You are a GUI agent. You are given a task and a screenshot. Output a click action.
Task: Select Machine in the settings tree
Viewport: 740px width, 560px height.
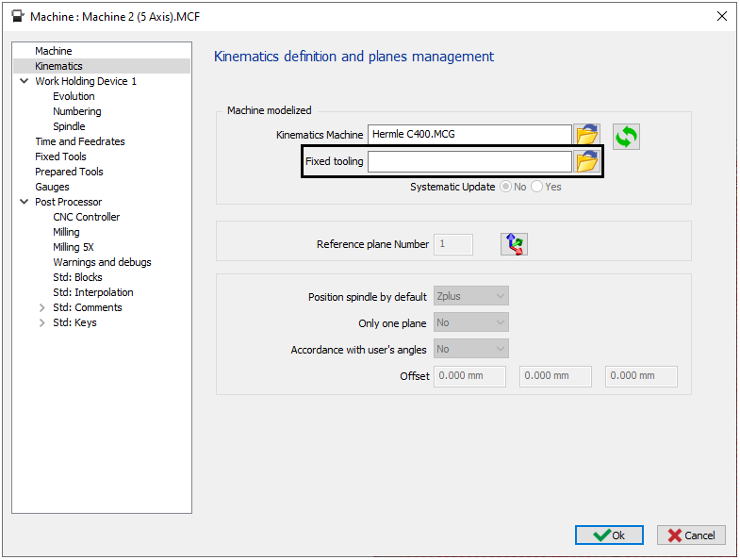click(x=54, y=51)
